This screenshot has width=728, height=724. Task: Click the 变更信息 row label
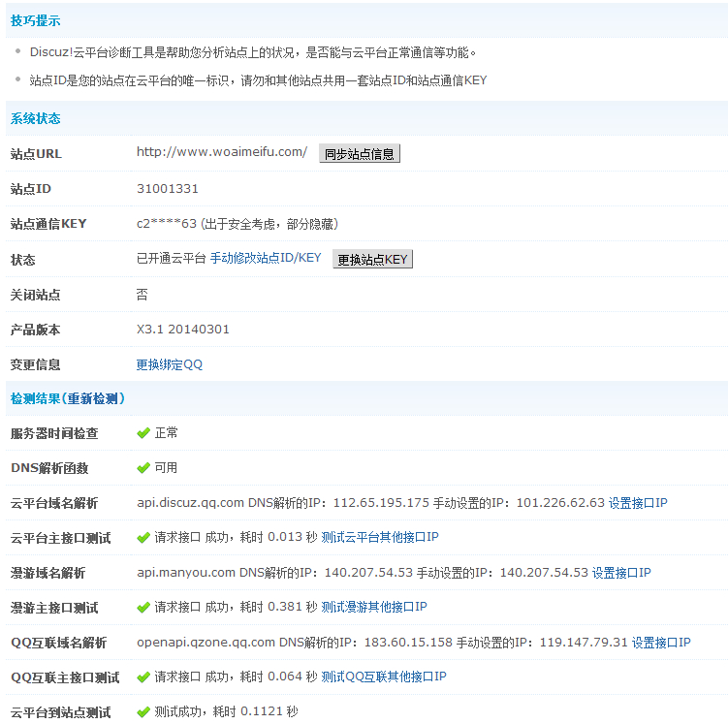[35, 364]
